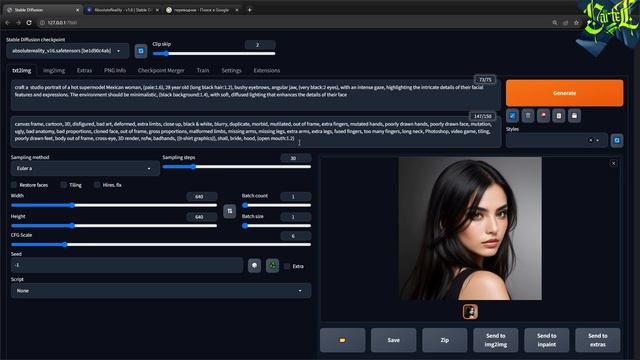Click the CFG Scale number field

pyautogui.click(x=296, y=236)
